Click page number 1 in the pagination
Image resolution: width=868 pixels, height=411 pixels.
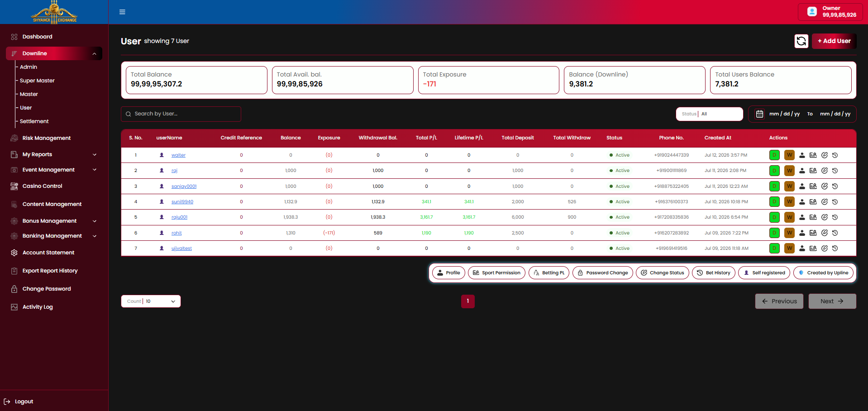click(x=468, y=301)
